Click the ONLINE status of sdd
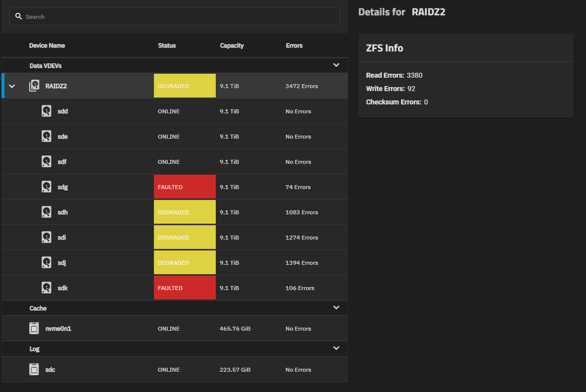 point(169,111)
